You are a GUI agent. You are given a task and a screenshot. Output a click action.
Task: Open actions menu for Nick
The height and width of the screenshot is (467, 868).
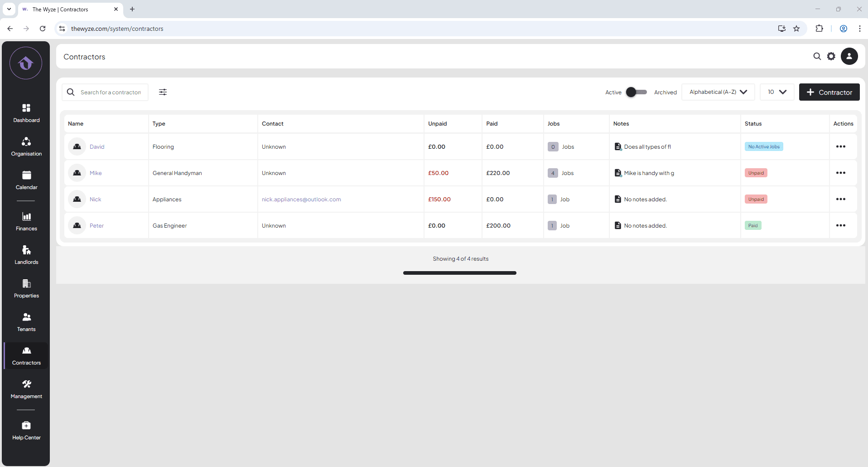(840, 199)
